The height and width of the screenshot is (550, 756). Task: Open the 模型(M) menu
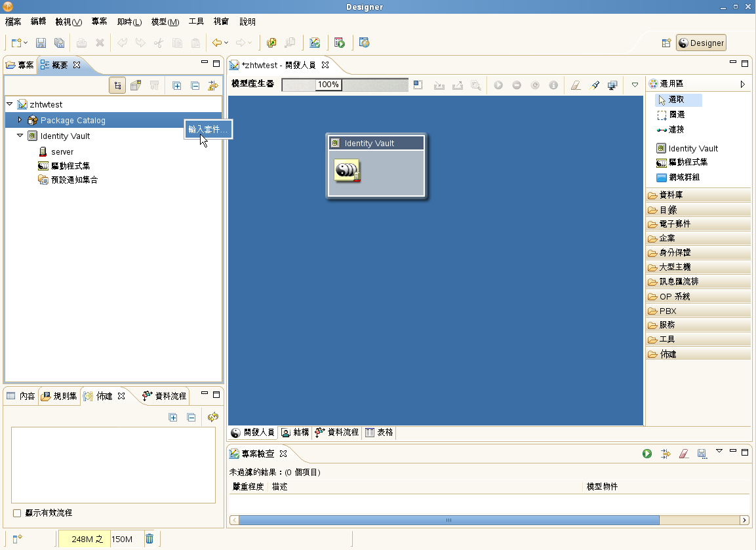[165, 22]
